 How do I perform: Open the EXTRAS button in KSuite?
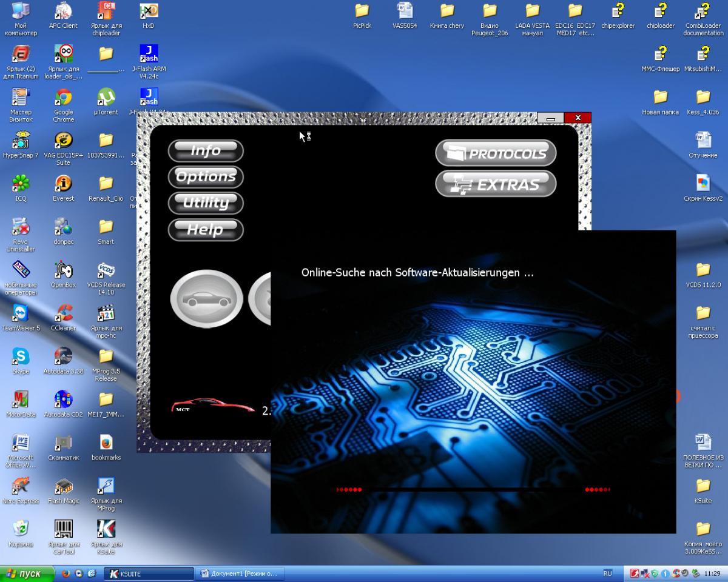(496, 184)
